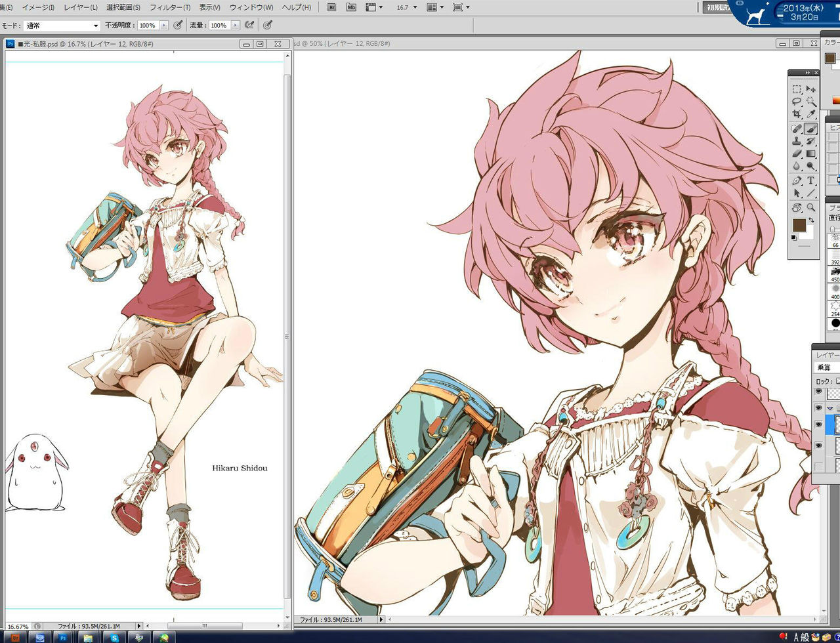Image resolution: width=840 pixels, height=643 pixels.
Task: Select the Gradient tool
Action: [811, 154]
